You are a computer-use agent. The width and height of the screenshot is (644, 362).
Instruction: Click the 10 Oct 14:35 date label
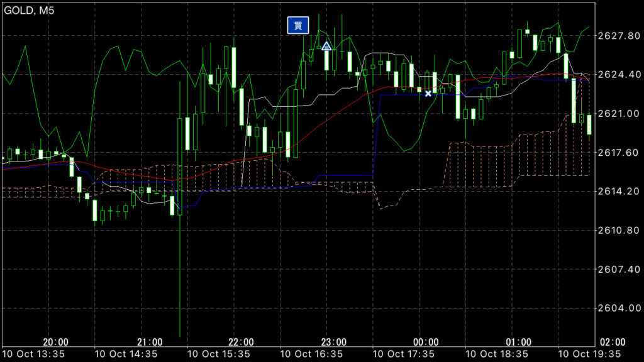point(126,354)
